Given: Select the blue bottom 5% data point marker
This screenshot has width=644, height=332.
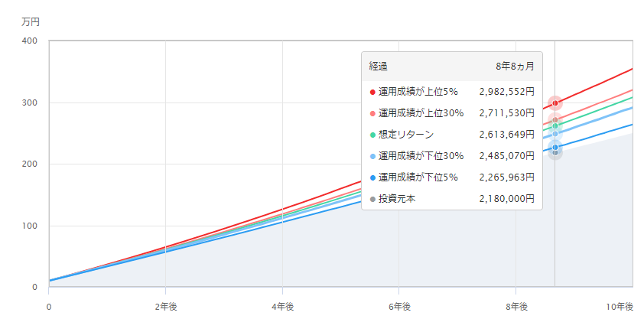Looking at the screenshot, I should click(x=555, y=148).
